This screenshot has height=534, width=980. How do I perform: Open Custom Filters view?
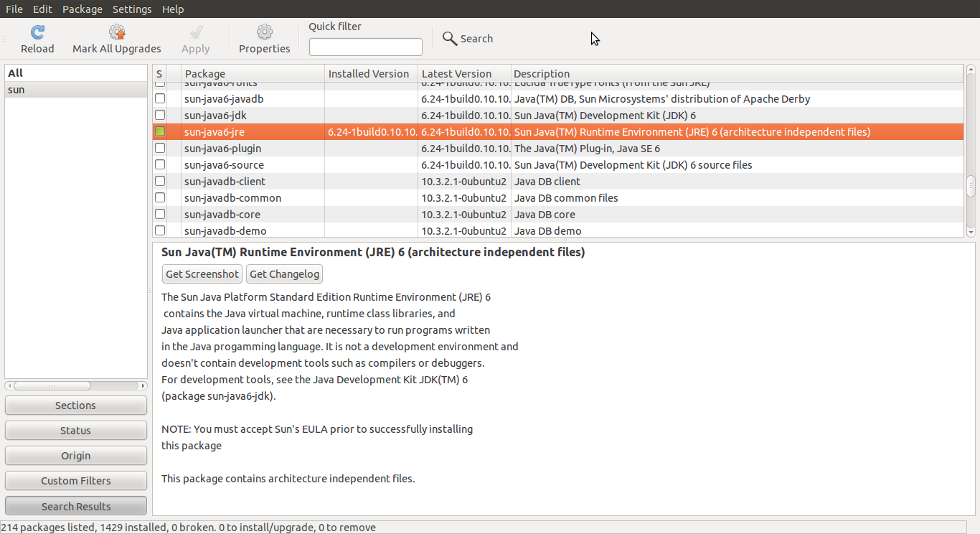coord(75,481)
